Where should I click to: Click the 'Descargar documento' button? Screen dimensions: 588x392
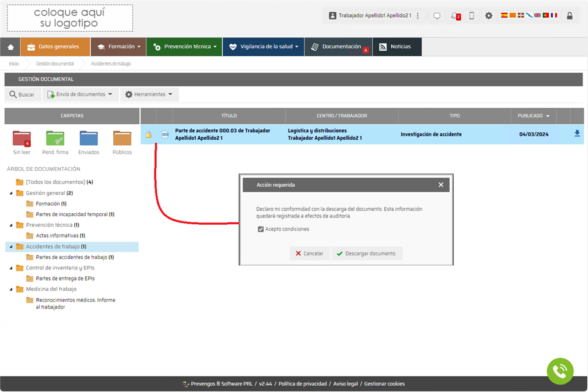pyautogui.click(x=366, y=254)
